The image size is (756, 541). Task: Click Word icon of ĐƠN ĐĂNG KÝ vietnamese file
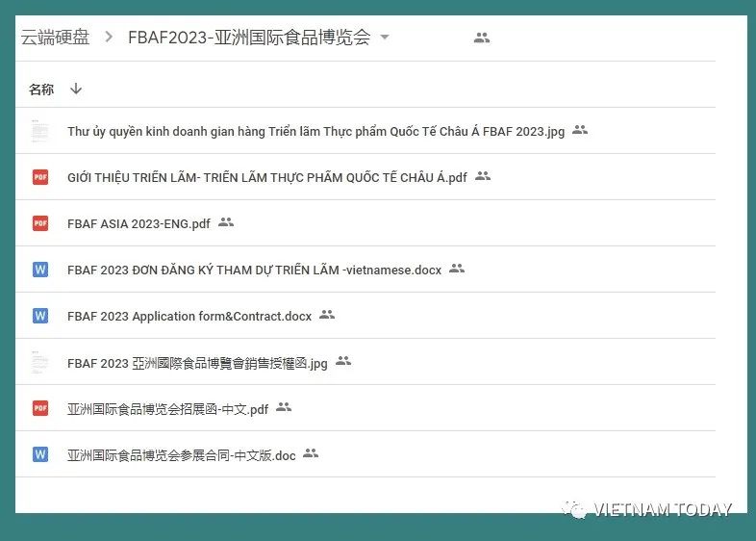[40, 270]
